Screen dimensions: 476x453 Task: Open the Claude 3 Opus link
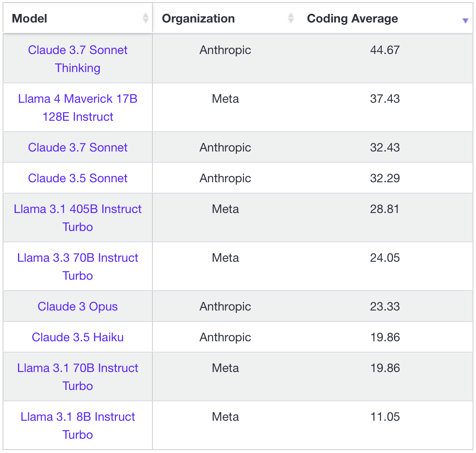point(78,306)
